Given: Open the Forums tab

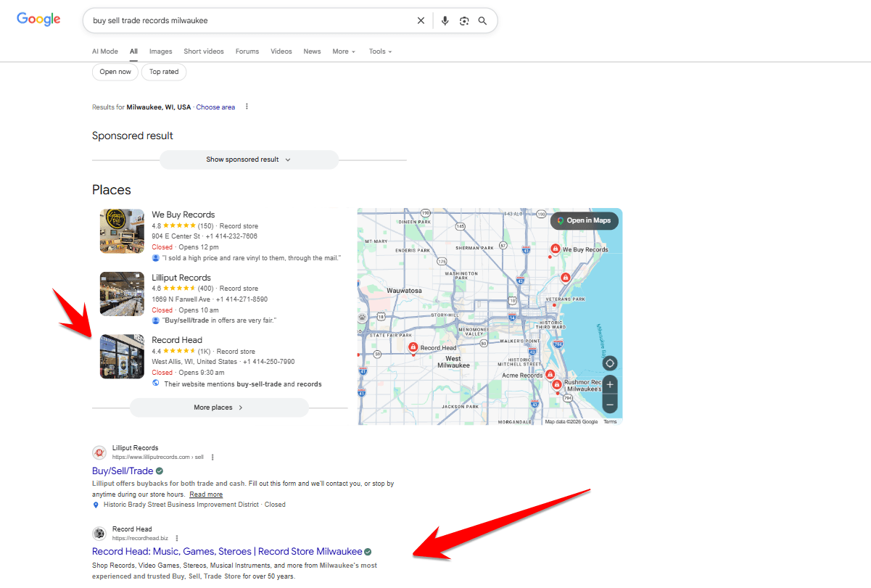Looking at the screenshot, I should point(247,51).
